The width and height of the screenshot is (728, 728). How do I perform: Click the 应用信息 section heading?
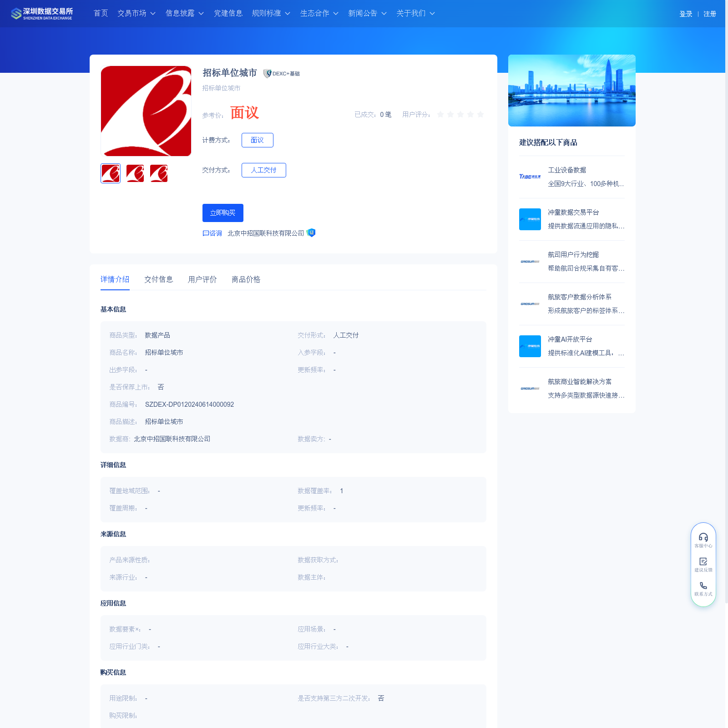point(113,603)
